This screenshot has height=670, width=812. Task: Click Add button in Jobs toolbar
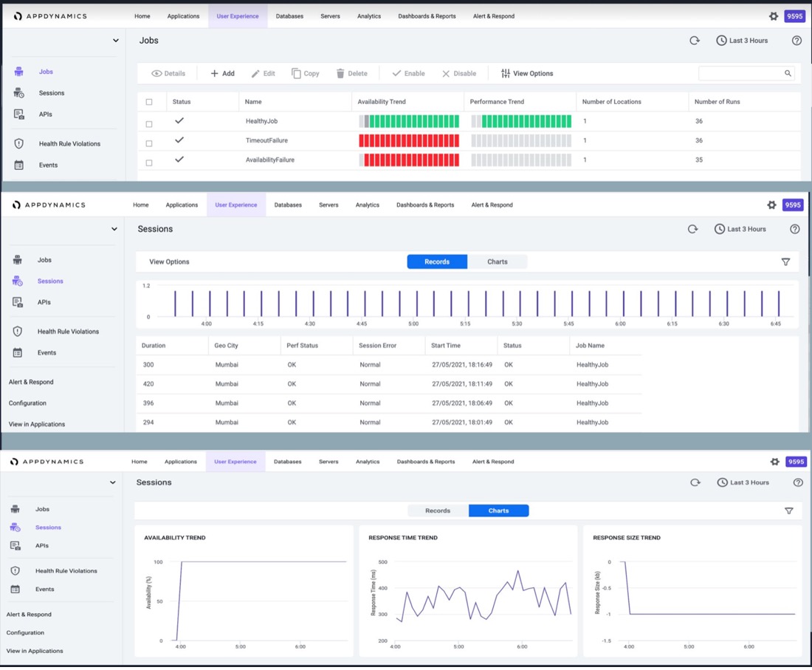pos(223,74)
